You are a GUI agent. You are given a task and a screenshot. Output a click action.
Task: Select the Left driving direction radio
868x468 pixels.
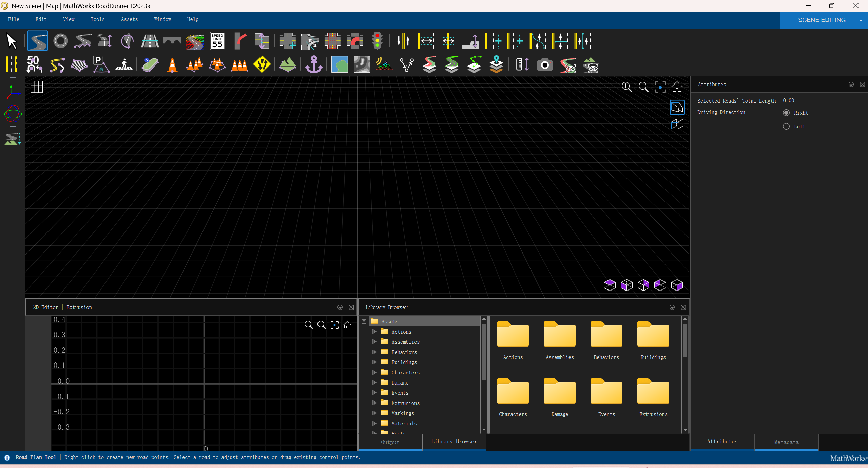tap(786, 126)
